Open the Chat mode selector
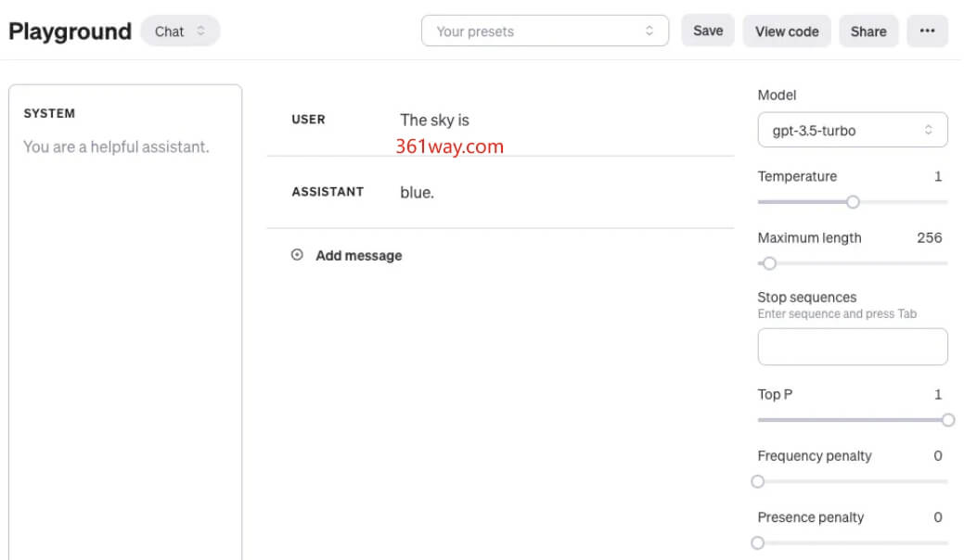This screenshot has height=560, width=964. click(x=180, y=32)
